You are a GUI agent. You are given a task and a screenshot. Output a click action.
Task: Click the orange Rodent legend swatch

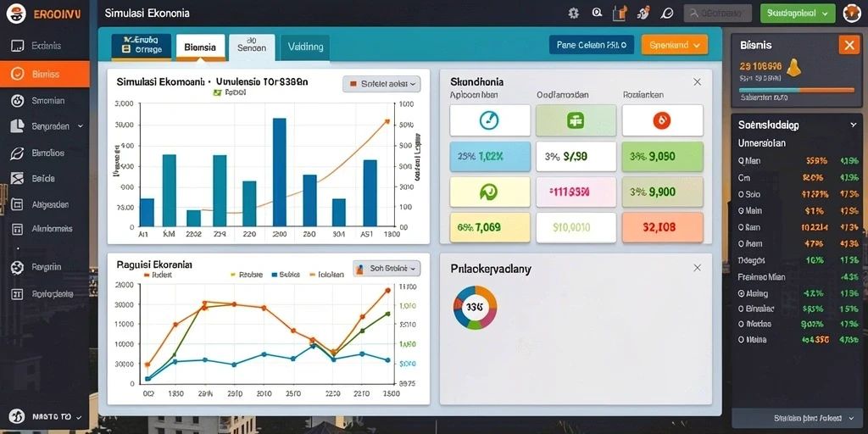click(147, 275)
